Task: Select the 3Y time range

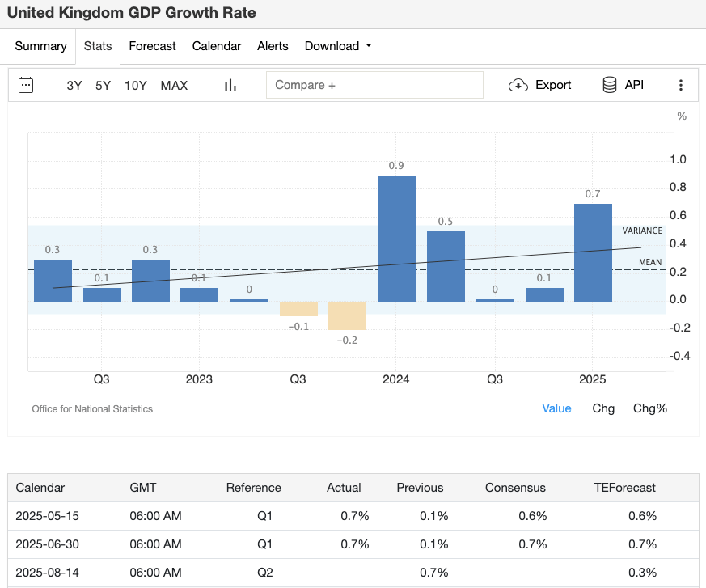Action: 74,85
